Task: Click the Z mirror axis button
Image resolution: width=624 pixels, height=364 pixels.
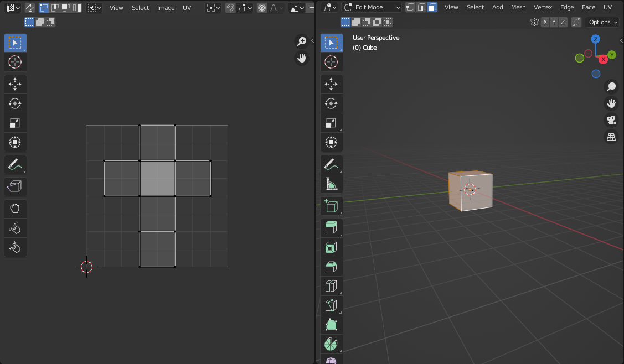Action: pyautogui.click(x=563, y=22)
